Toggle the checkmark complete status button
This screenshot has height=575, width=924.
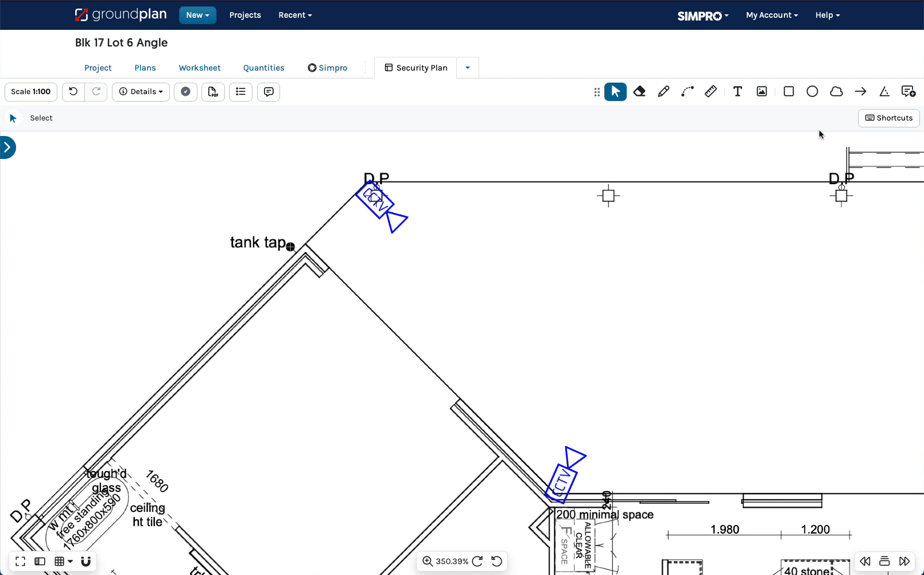pos(185,92)
